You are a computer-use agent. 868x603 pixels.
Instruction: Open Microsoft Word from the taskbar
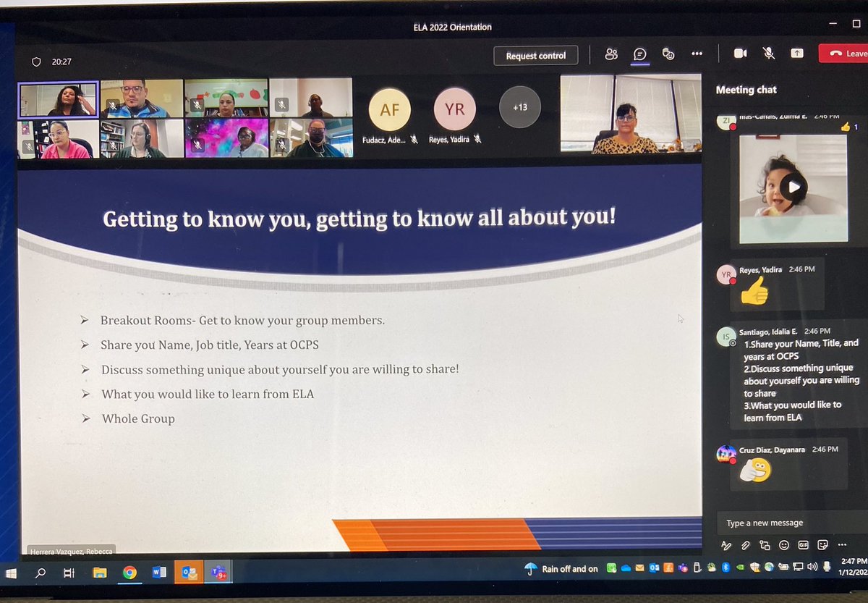pyautogui.click(x=159, y=572)
